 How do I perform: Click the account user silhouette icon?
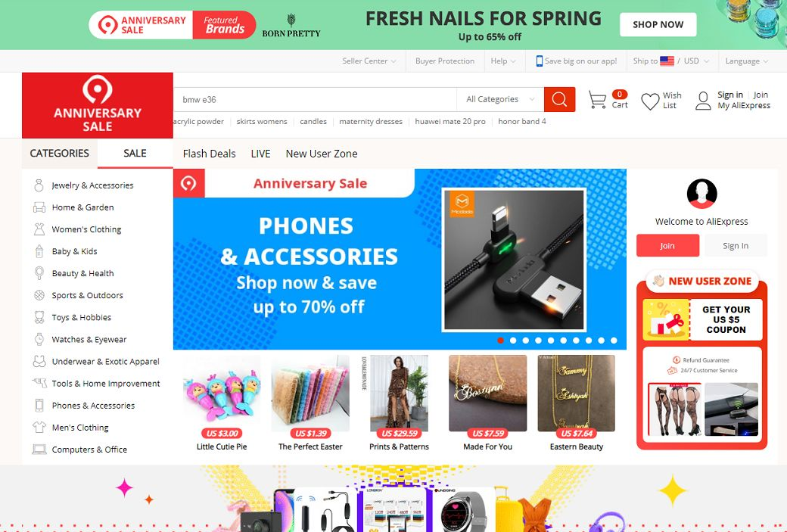pos(703,101)
